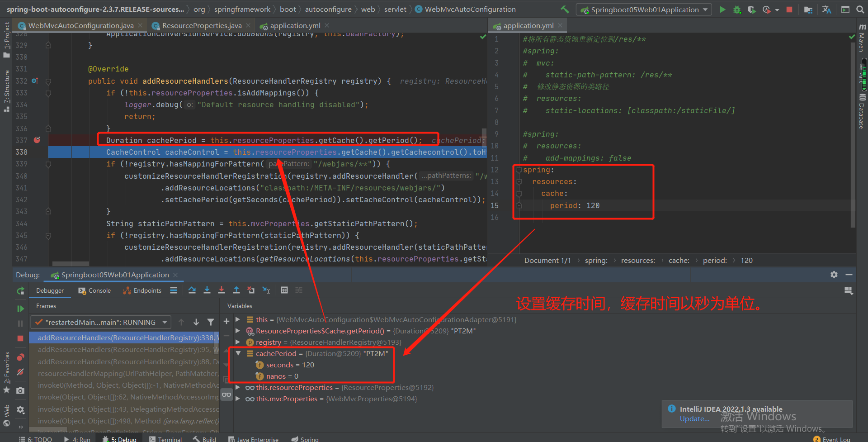This screenshot has height=442, width=868.
Task: Toggle the Maven tool window
Action: pos(862,38)
